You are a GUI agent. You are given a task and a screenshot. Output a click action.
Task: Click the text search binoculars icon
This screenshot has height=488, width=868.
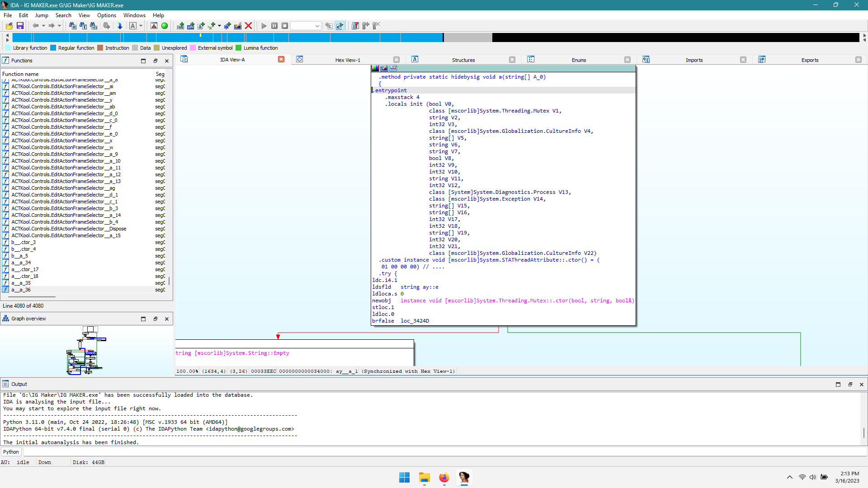point(83,26)
